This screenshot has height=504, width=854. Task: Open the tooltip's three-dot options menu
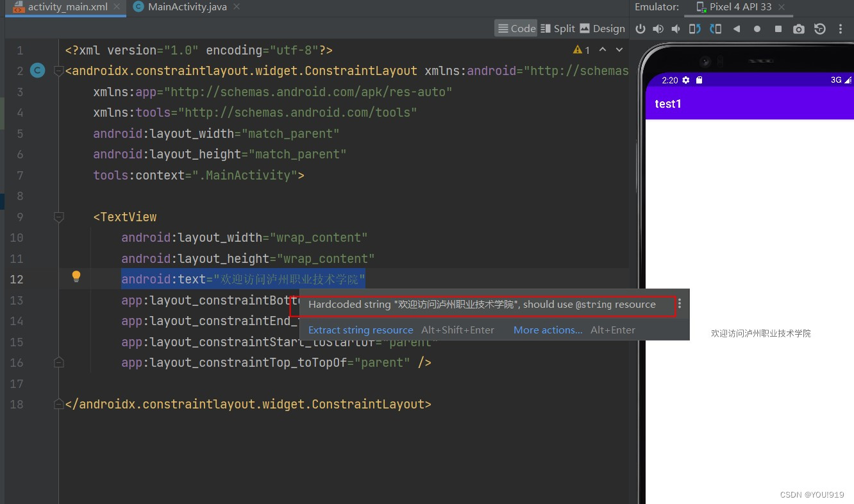click(x=680, y=304)
